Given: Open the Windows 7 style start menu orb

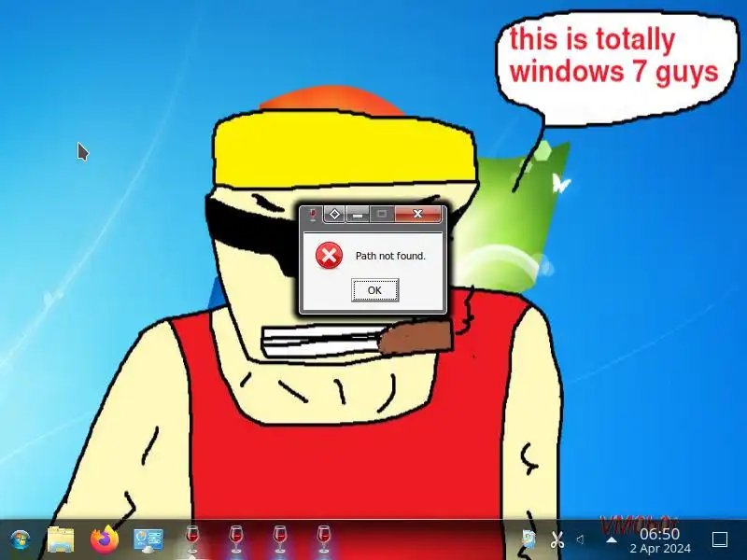Looking at the screenshot, I should (20, 540).
